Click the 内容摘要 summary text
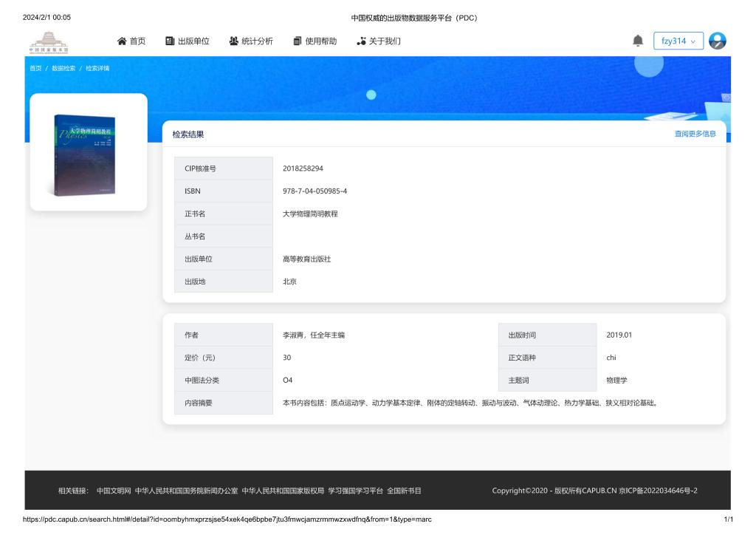 pyautogui.click(x=470, y=403)
